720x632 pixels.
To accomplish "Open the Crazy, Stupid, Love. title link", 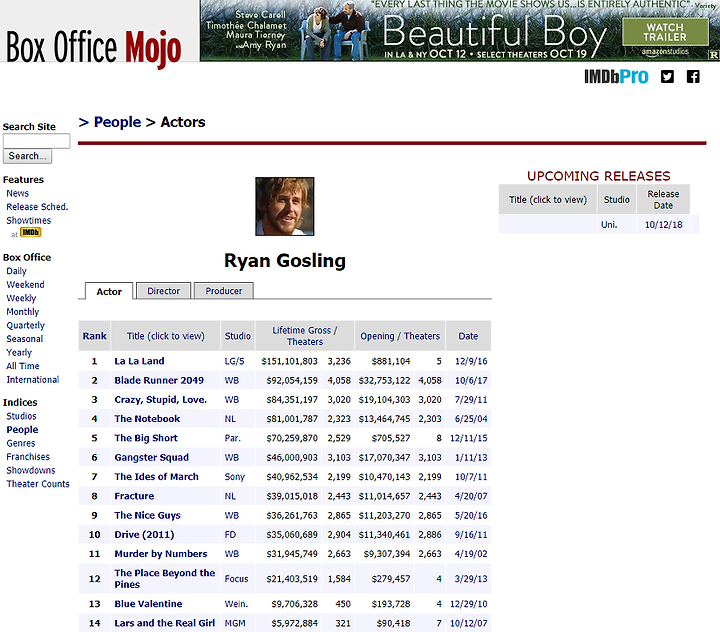I will coord(161,400).
